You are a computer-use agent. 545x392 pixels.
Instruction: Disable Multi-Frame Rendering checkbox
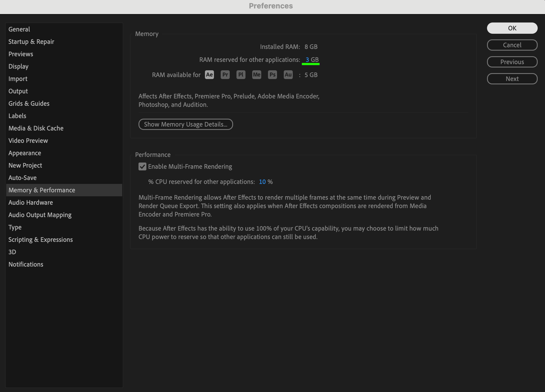pyautogui.click(x=142, y=167)
